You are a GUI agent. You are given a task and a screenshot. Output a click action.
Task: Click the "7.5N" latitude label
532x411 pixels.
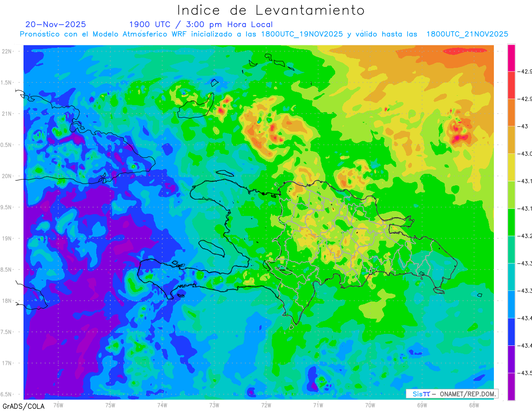click(x=6, y=332)
